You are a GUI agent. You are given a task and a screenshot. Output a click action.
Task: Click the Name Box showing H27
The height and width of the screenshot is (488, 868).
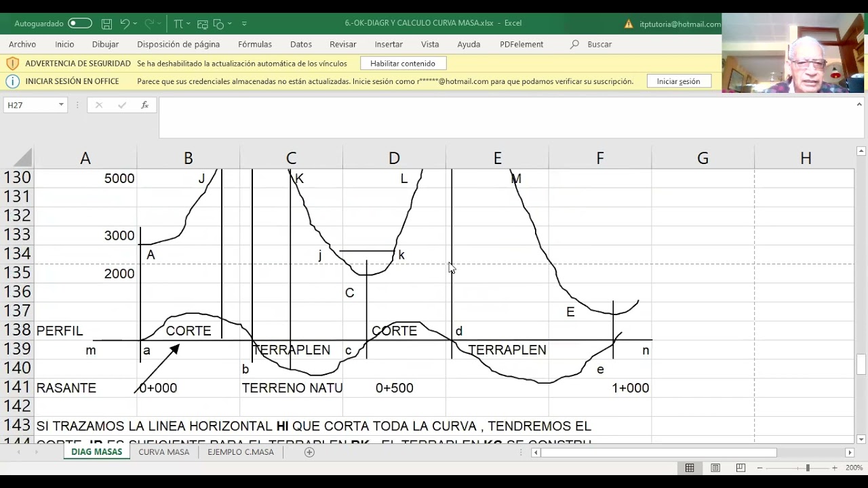click(31, 105)
